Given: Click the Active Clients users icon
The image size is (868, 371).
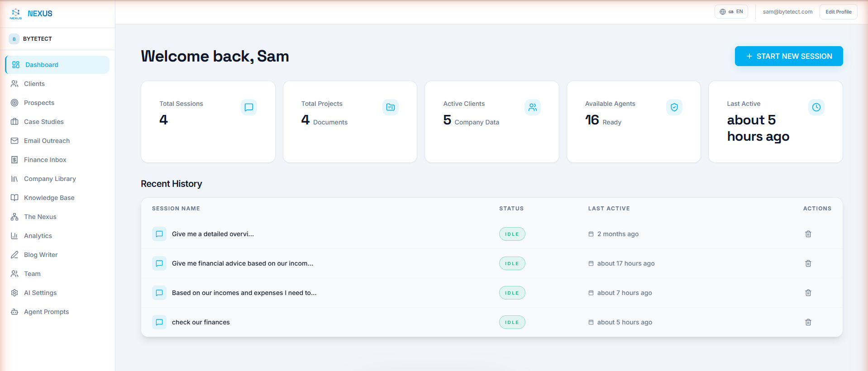Looking at the screenshot, I should (x=533, y=107).
